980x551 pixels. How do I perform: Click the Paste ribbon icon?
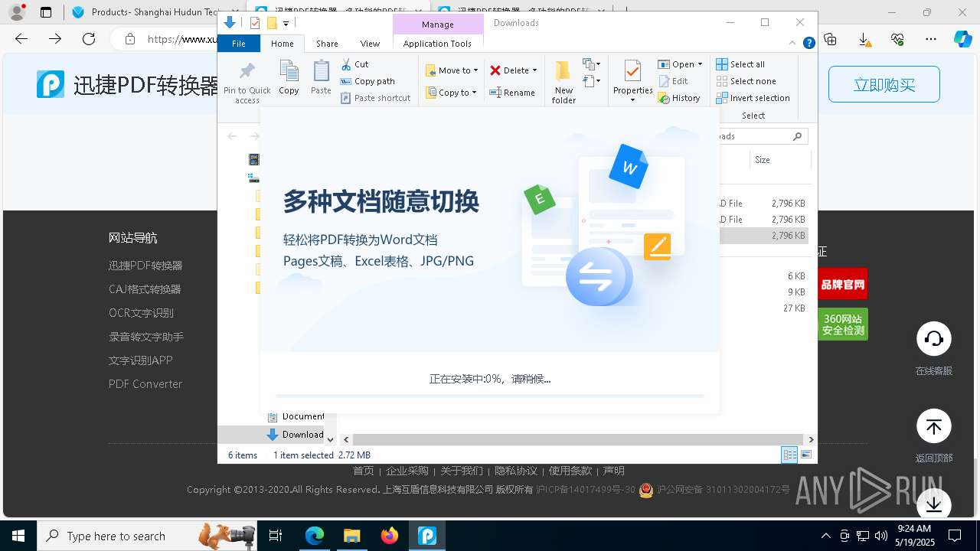click(x=321, y=79)
